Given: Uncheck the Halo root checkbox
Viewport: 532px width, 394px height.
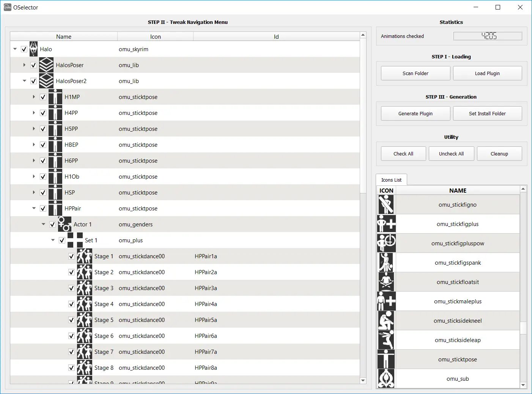Looking at the screenshot, I should pyautogui.click(x=24, y=49).
